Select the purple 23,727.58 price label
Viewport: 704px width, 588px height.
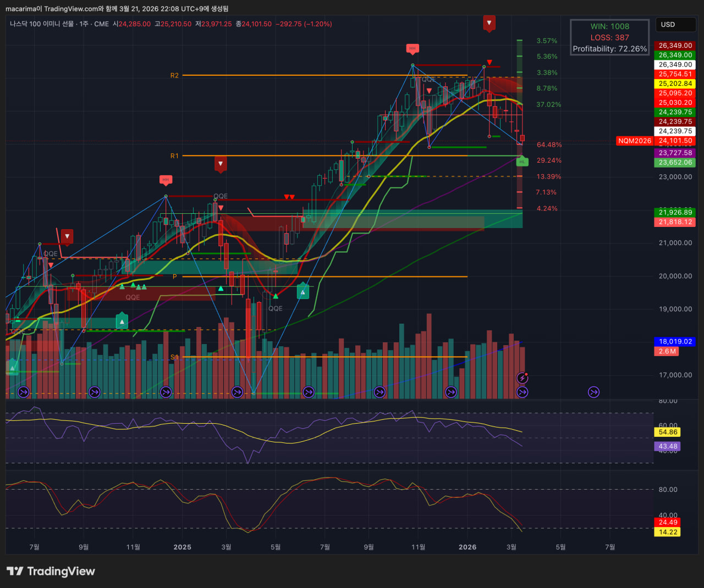[675, 153]
